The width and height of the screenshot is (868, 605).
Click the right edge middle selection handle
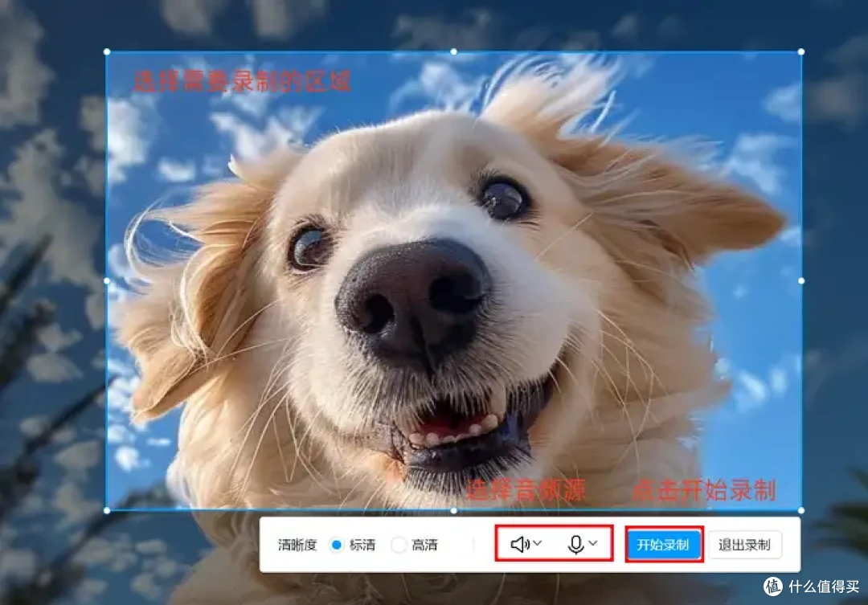point(801,281)
